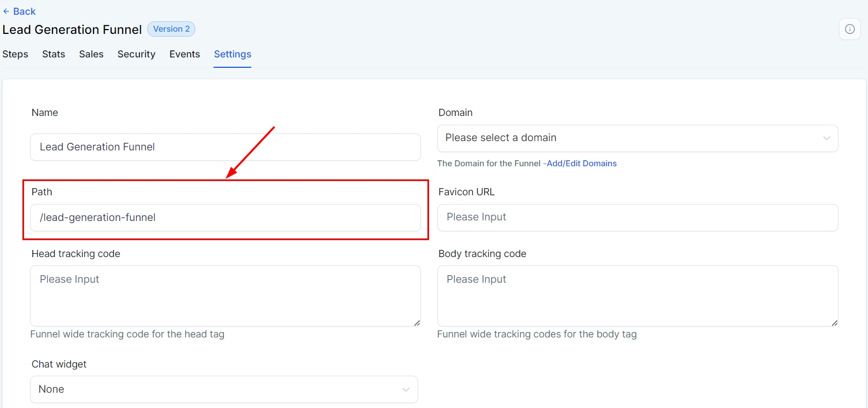The height and width of the screenshot is (408, 868).
Task: Click the Version 2 badge
Action: (x=171, y=29)
